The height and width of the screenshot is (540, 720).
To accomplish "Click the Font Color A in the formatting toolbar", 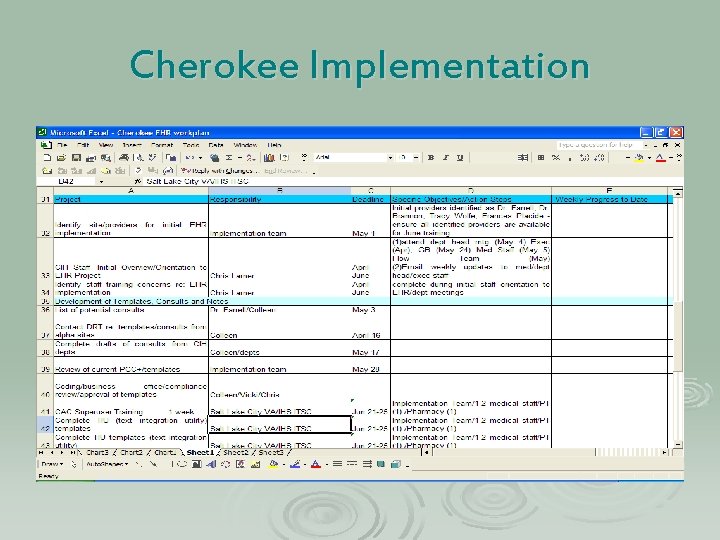I will [660, 158].
